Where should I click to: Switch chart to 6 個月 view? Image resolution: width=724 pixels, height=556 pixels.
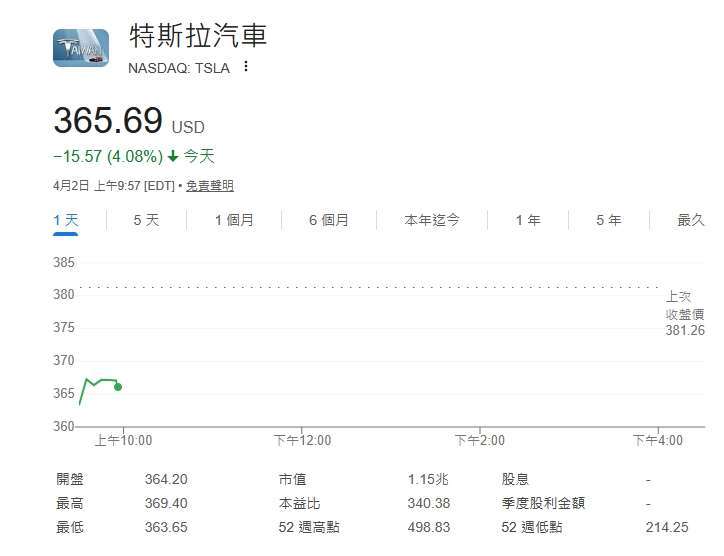[328, 220]
